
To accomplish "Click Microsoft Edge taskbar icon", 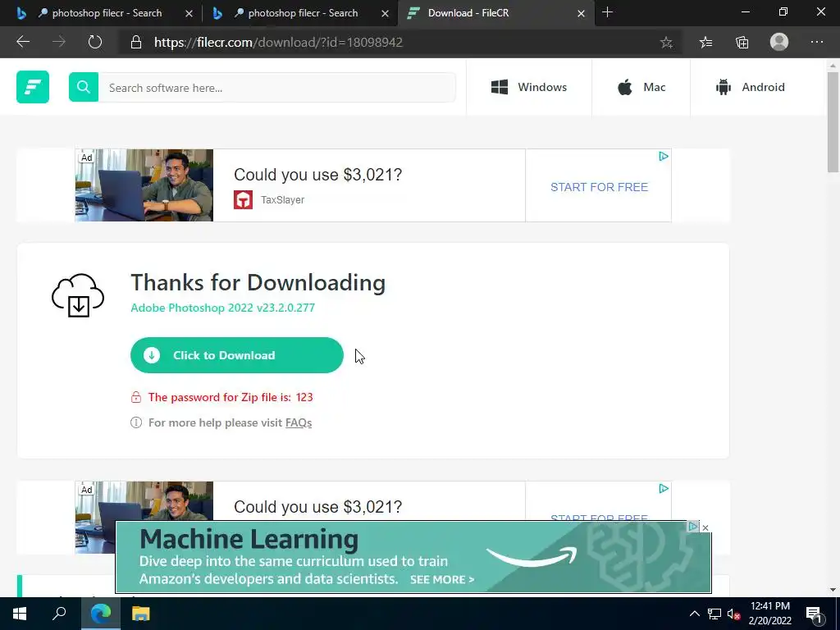I will pos(100,614).
